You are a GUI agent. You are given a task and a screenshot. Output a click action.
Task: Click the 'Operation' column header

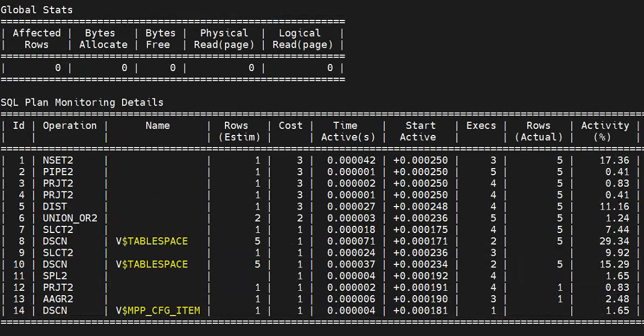tap(70, 126)
